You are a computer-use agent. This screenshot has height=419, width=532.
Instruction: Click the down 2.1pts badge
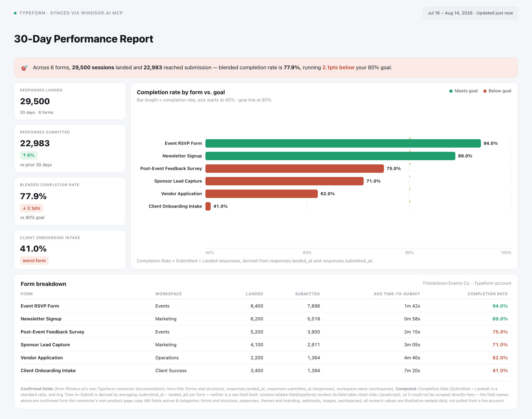point(31,208)
